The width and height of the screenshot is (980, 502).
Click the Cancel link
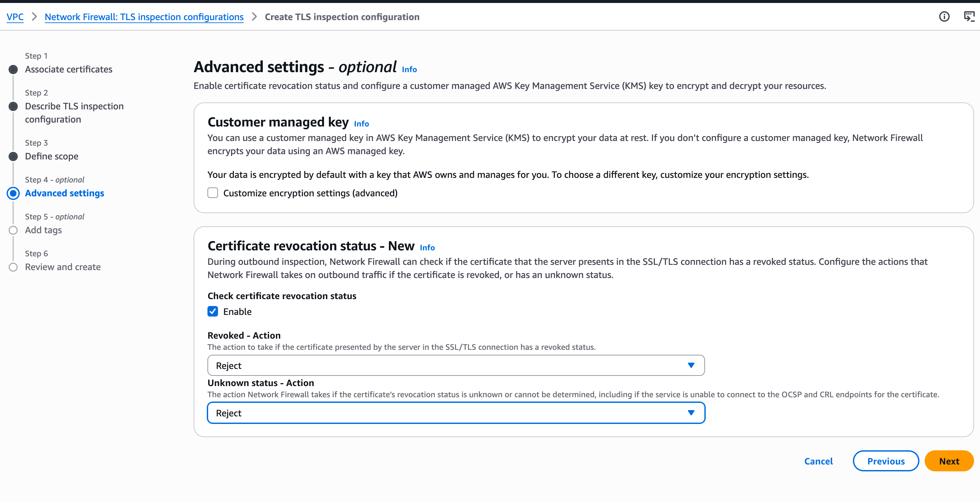point(818,461)
